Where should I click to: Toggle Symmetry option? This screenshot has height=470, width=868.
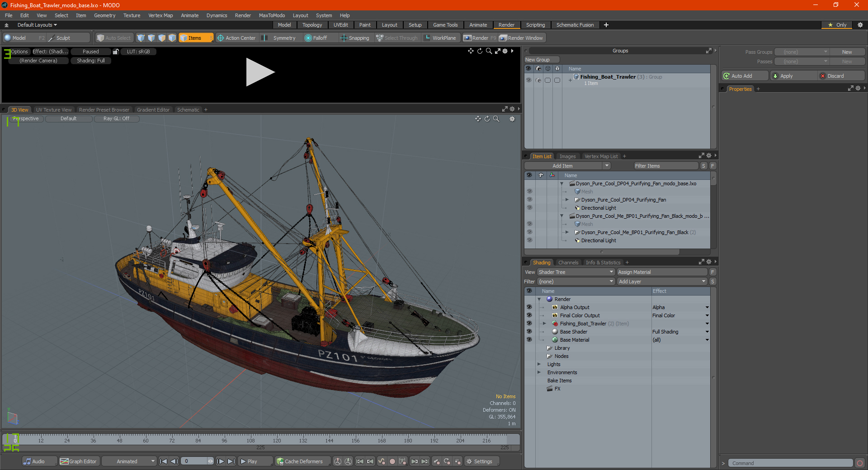pyautogui.click(x=280, y=38)
